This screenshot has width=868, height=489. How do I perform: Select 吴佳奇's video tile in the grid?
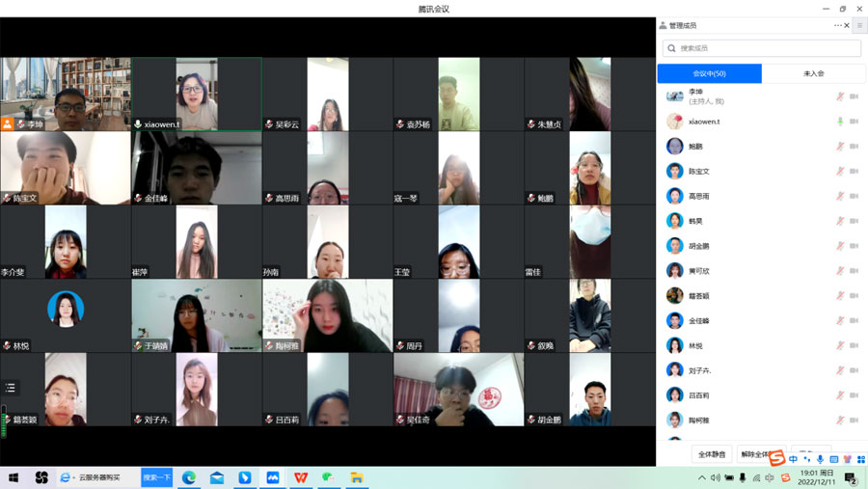click(x=458, y=390)
